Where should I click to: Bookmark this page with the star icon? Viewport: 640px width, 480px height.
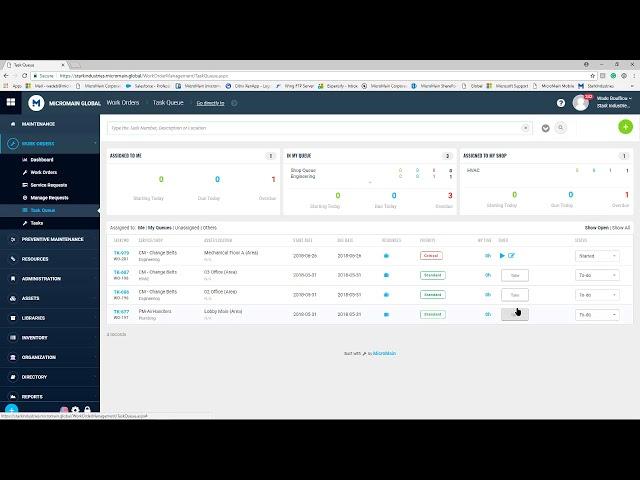click(x=592, y=76)
